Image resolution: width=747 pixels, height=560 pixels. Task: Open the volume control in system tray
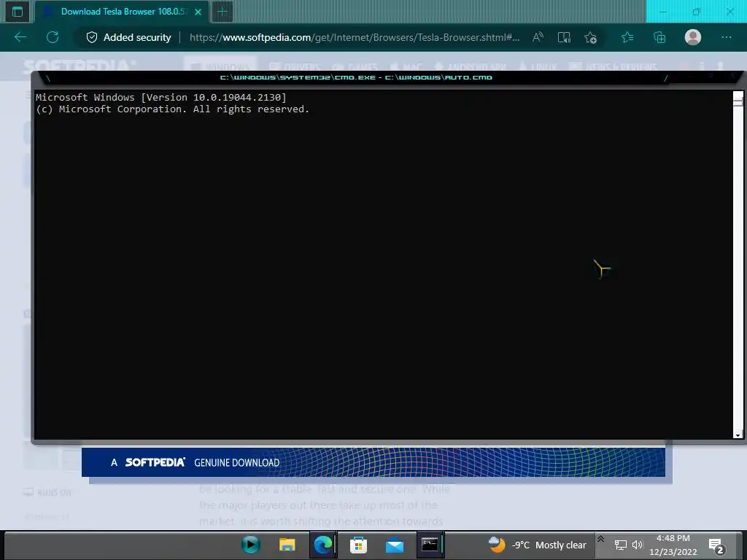[638, 545]
